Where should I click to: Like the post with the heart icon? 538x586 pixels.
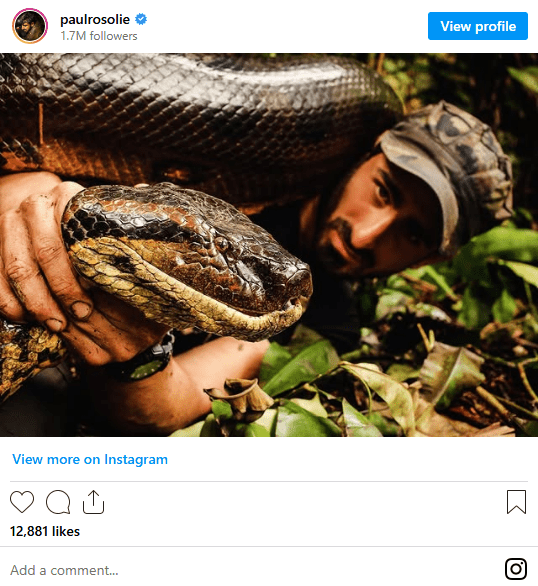(22, 502)
